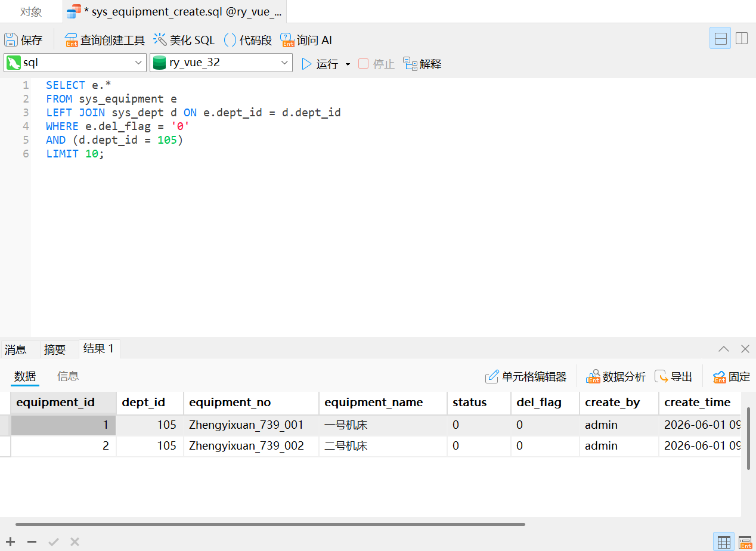Click the horizontal scrollbar of results grid
The height and width of the screenshot is (551, 756).
[x=270, y=524]
